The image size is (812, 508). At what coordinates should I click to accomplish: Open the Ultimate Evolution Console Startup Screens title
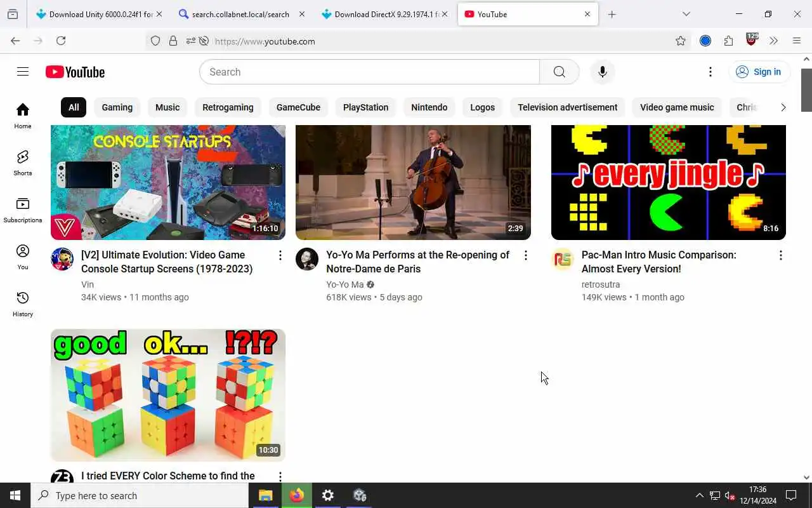point(167,262)
